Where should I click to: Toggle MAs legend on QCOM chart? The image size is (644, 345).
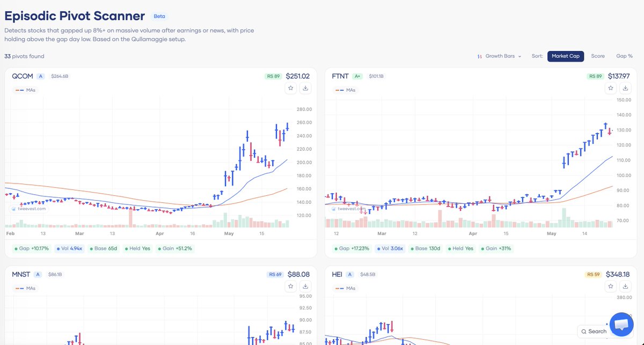(25, 90)
